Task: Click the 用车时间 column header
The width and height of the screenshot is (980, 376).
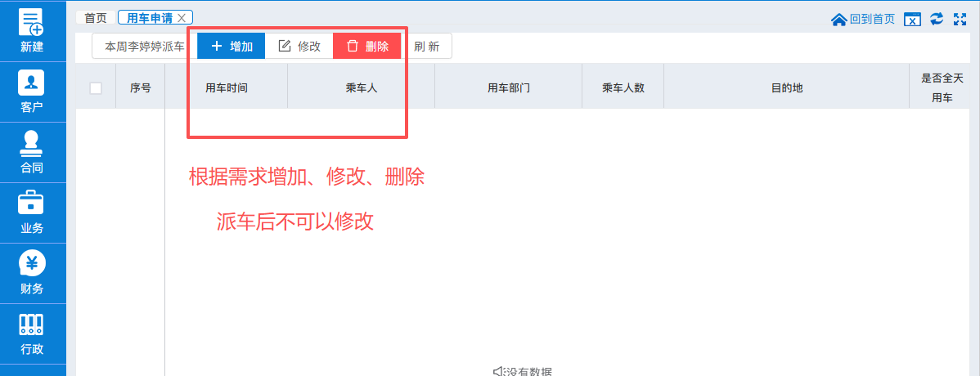Action: pyautogui.click(x=227, y=88)
